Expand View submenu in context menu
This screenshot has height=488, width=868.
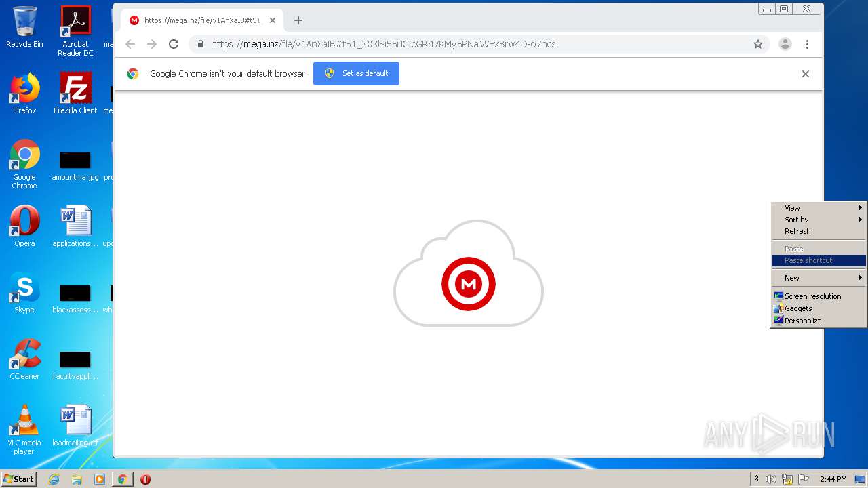818,208
